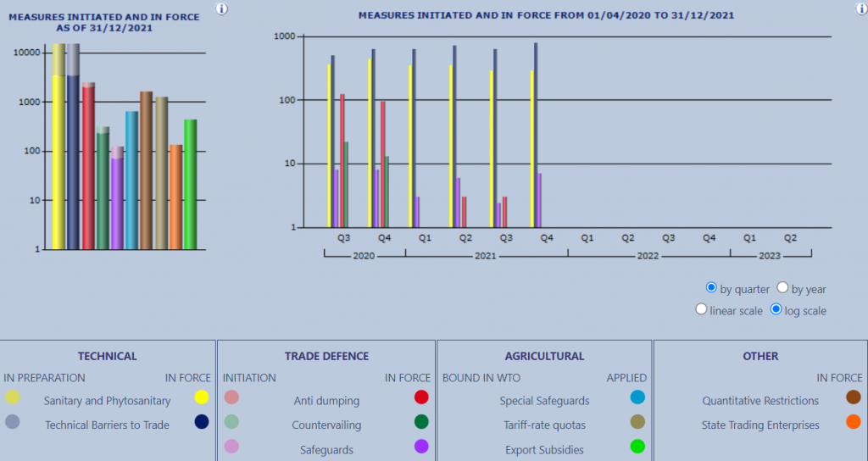
Task: Click the Anti dumping legend label
Action: pos(326,401)
